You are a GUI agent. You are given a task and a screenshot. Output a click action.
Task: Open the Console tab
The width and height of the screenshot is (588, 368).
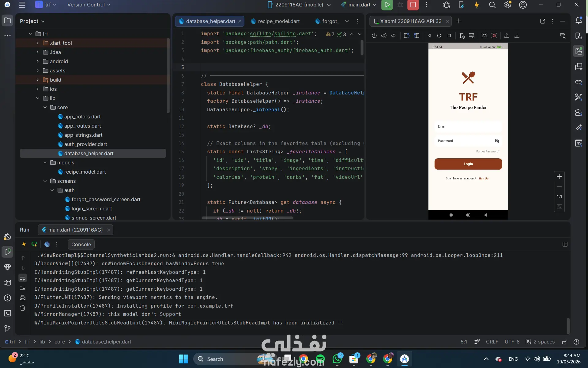[x=81, y=244]
